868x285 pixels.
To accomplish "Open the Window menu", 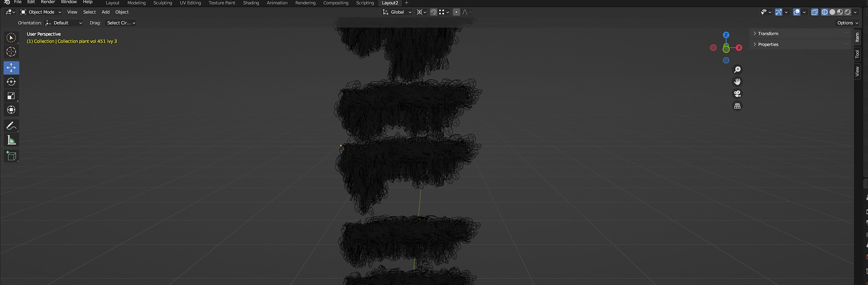I will point(69,2).
